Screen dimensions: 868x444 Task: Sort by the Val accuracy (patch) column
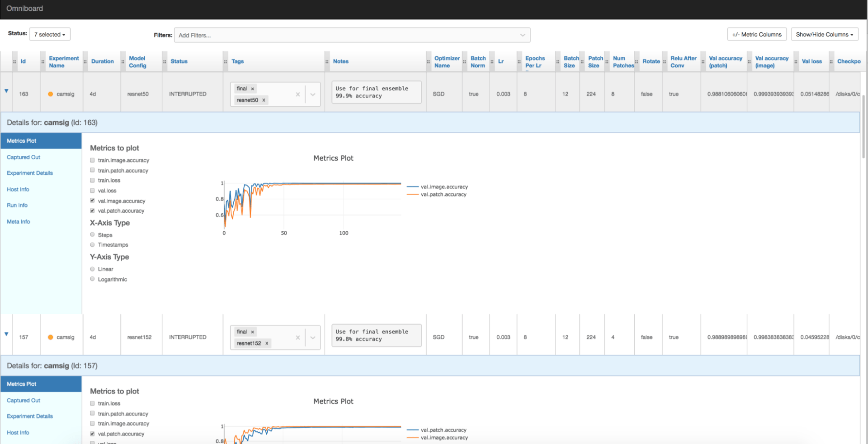tap(726, 62)
